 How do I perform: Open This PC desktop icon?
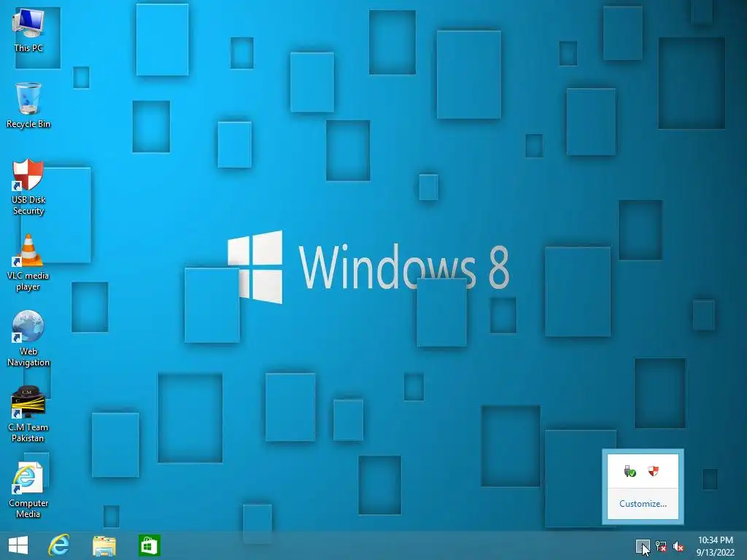coord(28,29)
